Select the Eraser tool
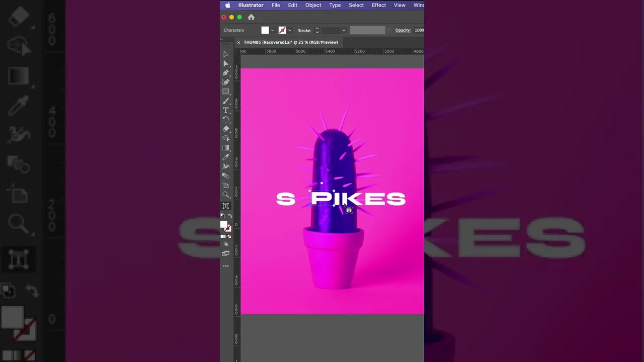 click(226, 129)
